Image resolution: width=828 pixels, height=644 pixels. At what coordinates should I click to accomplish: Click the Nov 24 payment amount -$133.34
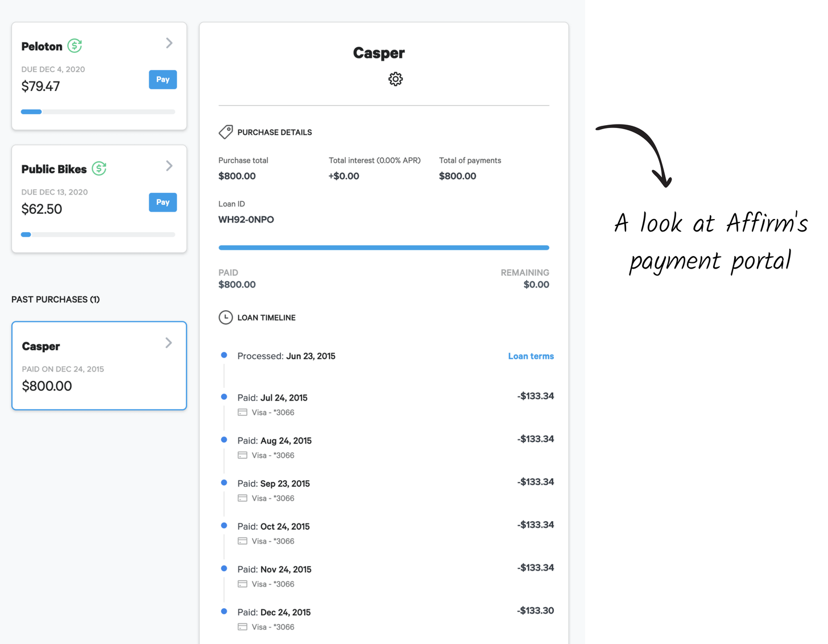click(535, 568)
